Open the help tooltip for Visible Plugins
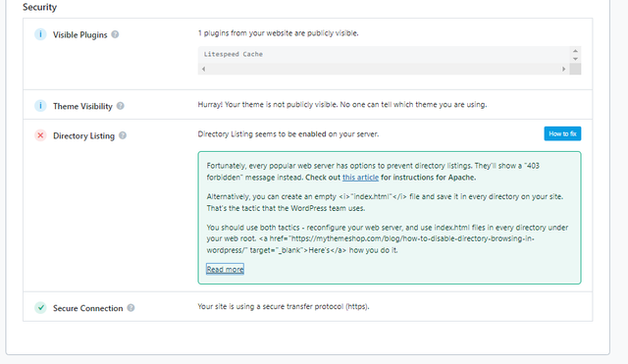The image size is (628, 364). (x=115, y=34)
